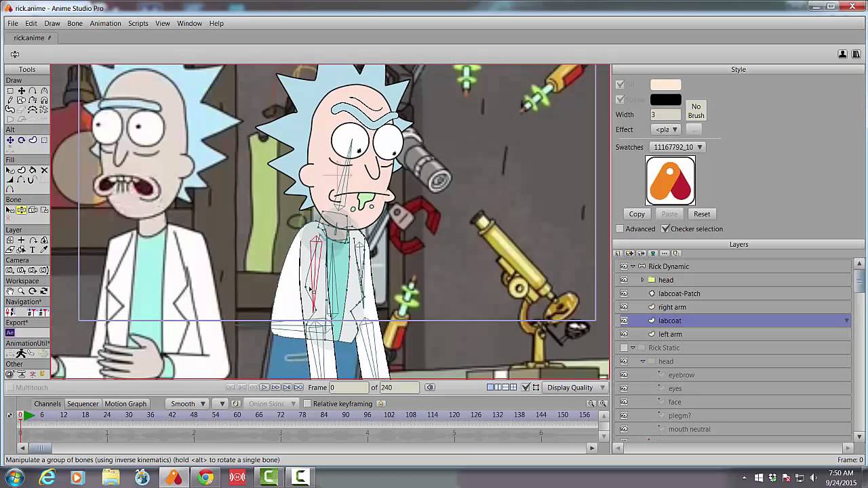868x488 pixels.
Task: Open the Effect dropdown in Style panel
Action: (666, 129)
